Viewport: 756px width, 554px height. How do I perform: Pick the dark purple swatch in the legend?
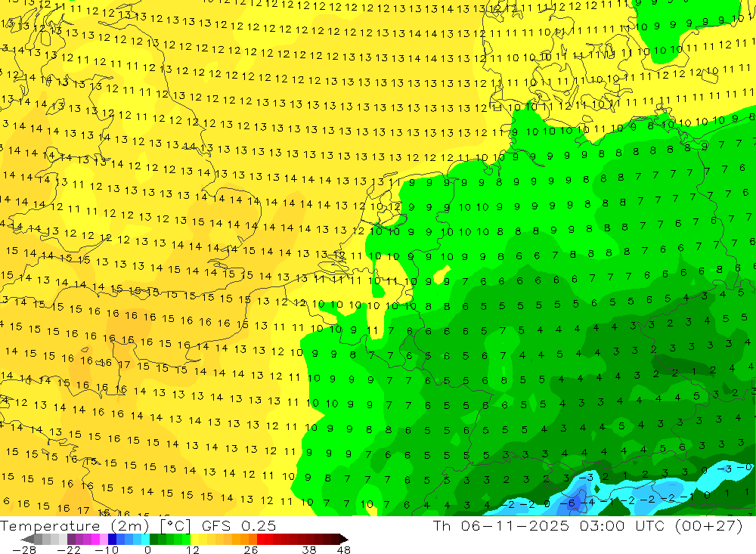pos(71,539)
